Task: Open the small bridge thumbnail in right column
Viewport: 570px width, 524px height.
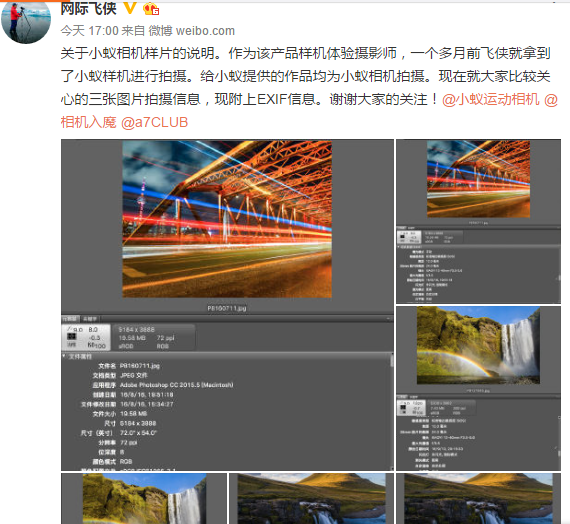Action: tap(478, 221)
